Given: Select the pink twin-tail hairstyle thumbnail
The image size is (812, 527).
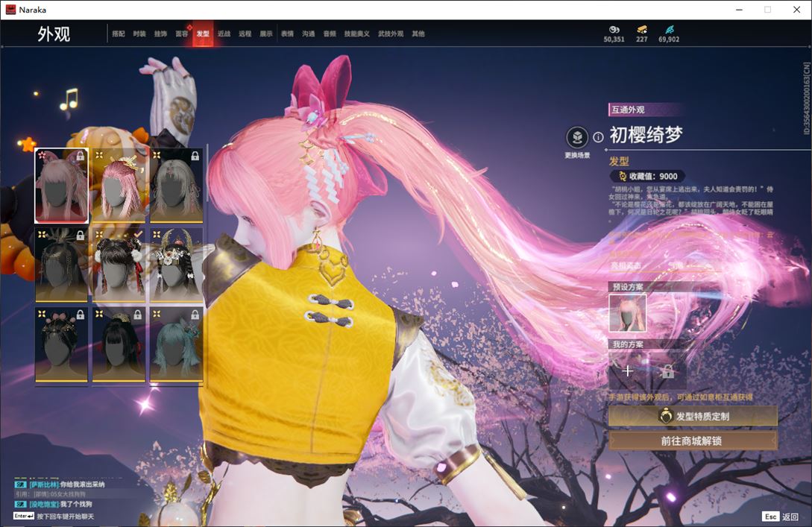Looking at the screenshot, I should point(62,186).
